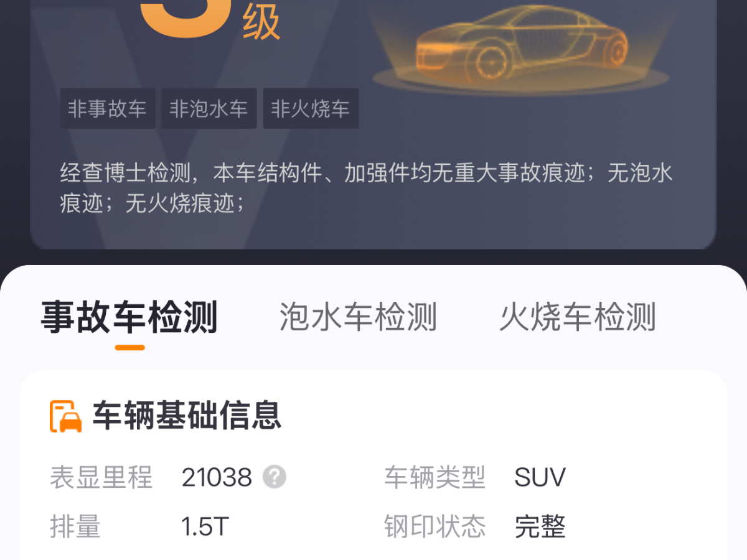Tap the 钢印状态 完整 value
Image resolution: width=747 pixels, height=560 pixels.
pos(540,527)
